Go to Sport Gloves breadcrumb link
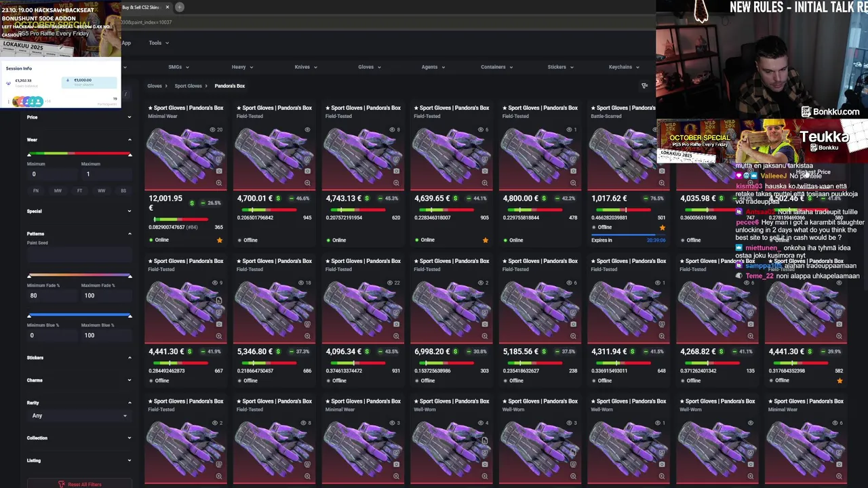Image resolution: width=868 pixels, height=488 pixels. (188, 86)
